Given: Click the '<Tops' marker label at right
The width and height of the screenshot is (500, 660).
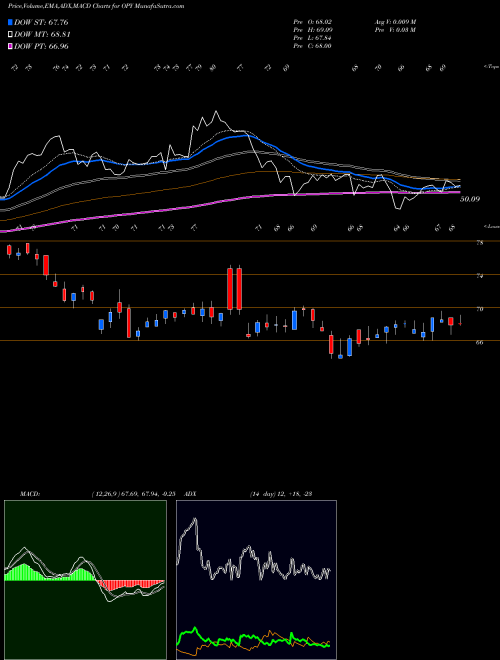Looking at the screenshot, I should point(491,67).
